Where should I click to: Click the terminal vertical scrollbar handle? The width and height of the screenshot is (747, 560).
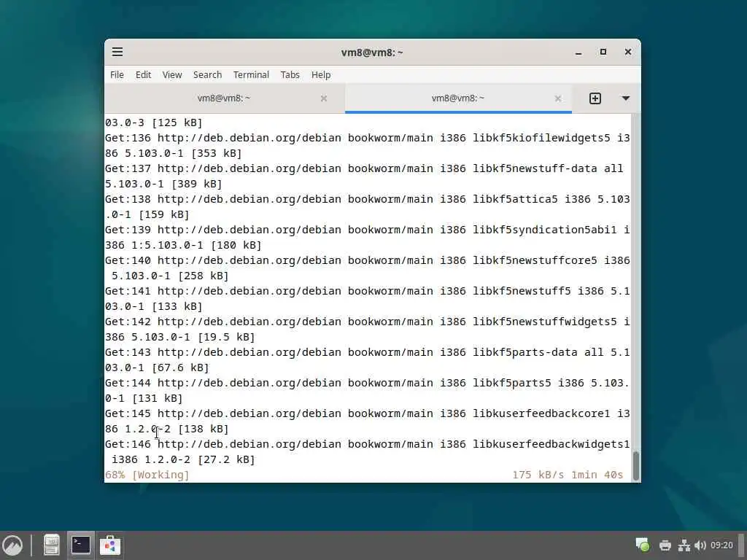(636, 466)
